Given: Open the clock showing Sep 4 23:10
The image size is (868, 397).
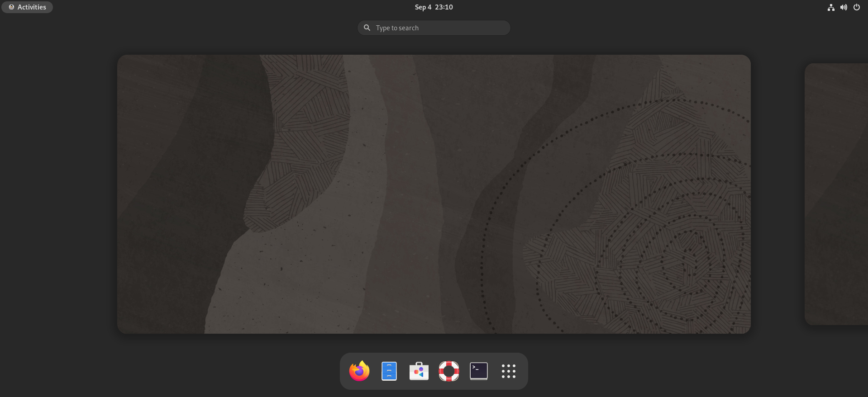Looking at the screenshot, I should [434, 7].
